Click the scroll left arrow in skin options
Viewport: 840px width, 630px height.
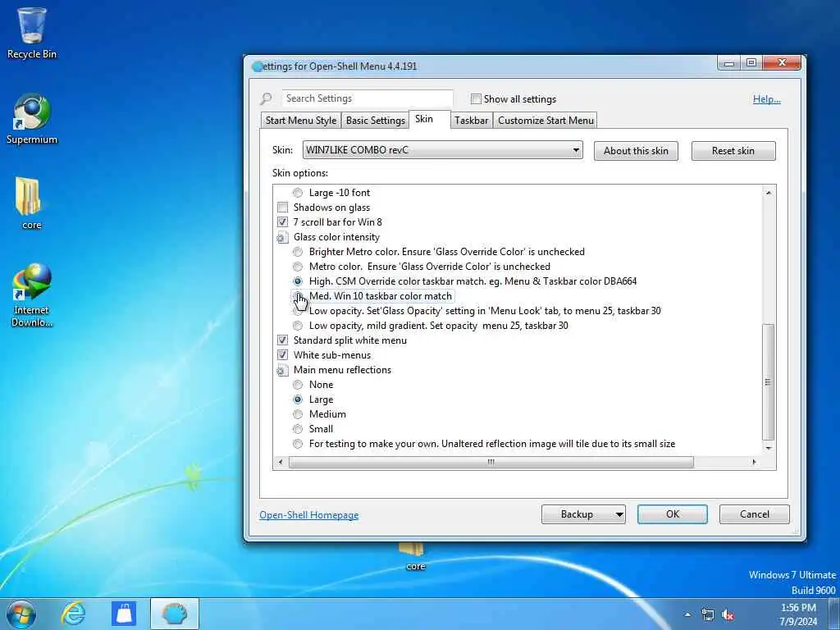[x=281, y=463]
